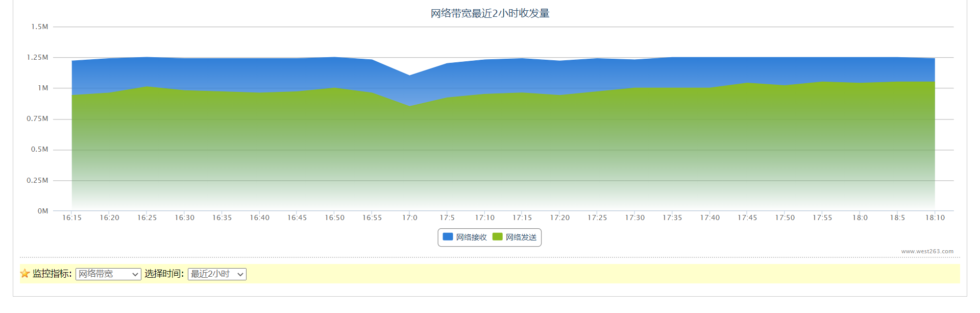Open the 选择时间 dropdown showing 最近2小时
The image size is (980, 313).
pos(217,274)
